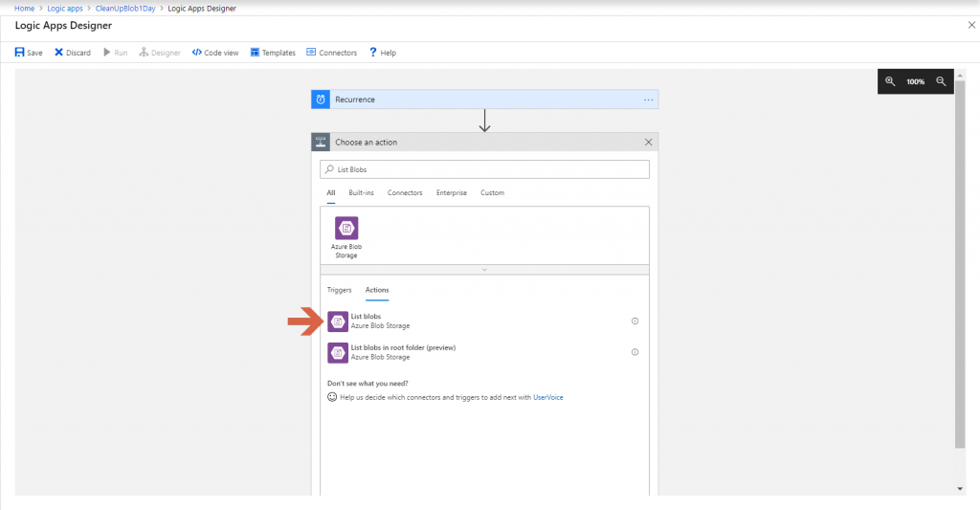Zoom in the designer canvas
980x510 pixels.
[890, 82]
